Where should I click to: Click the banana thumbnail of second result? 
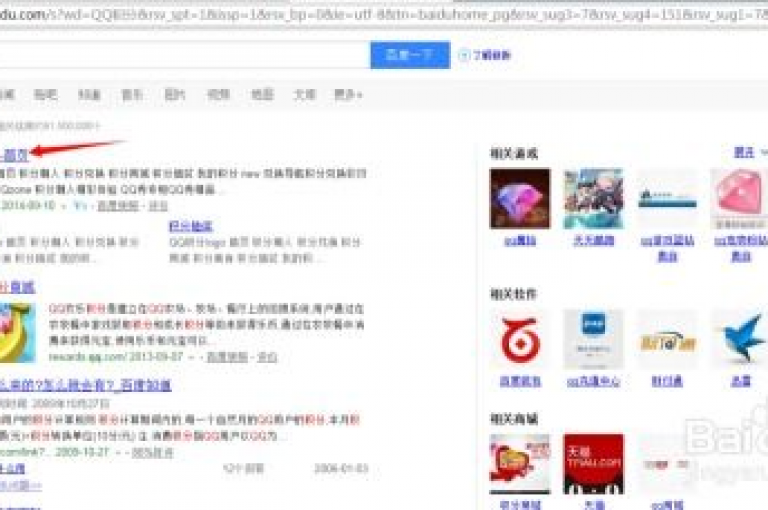(x=18, y=333)
